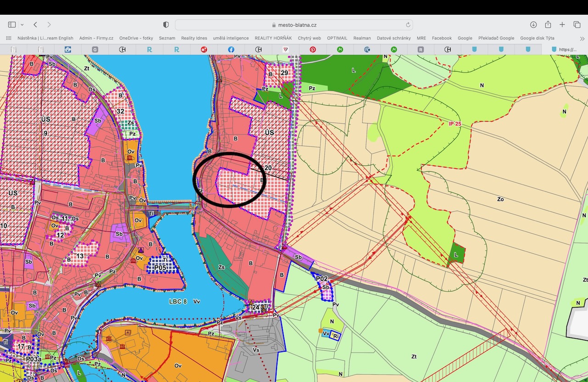Viewport: 588px width, 382px height.
Task: Open the Facebook bookmark
Action: [x=441, y=38]
